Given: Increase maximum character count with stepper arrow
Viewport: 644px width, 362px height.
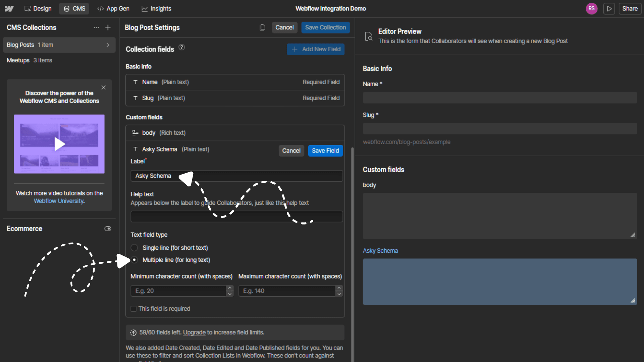Looking at the screenshot, I should [339, 288].
